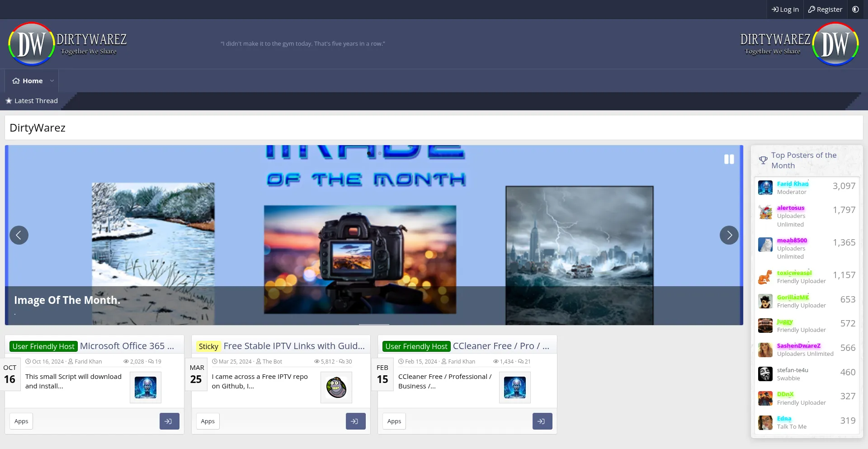The width and height of the screenshot is (868, 449).
Task: Click the DirtyWarez logo at top right
Action: tap(799, 44)
